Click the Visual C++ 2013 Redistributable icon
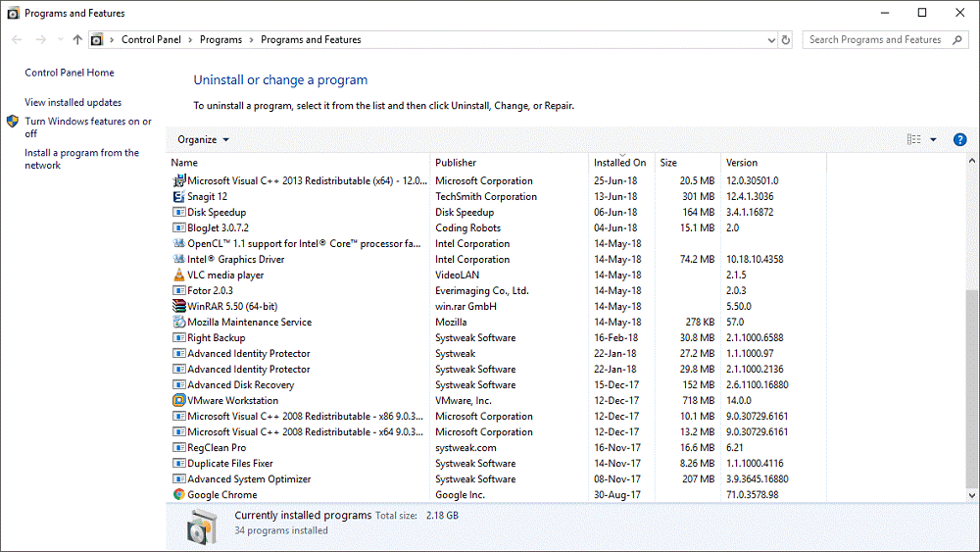Viewport: 980px width, 552px height. 178,180
